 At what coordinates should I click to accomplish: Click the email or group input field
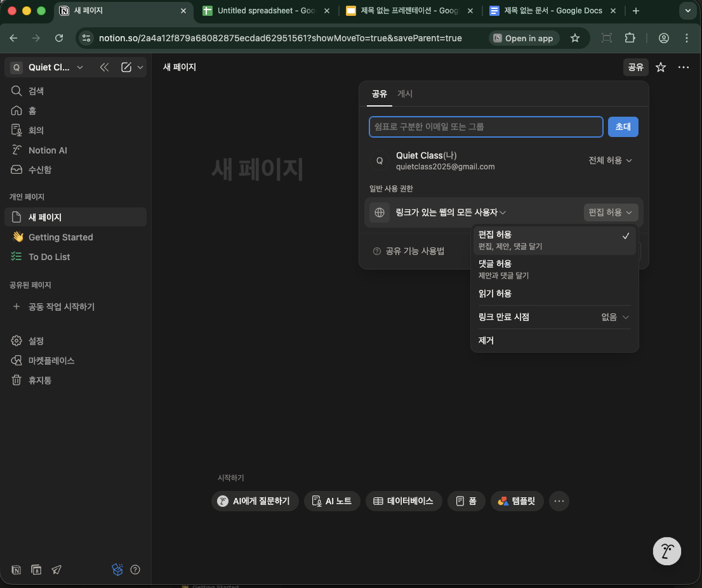coord(486,127)
